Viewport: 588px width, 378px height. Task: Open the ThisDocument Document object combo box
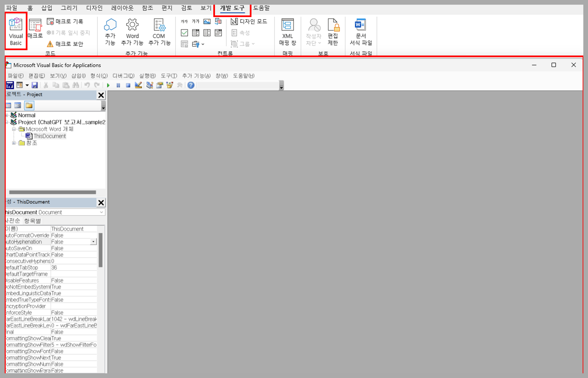(x=55, y=212)
